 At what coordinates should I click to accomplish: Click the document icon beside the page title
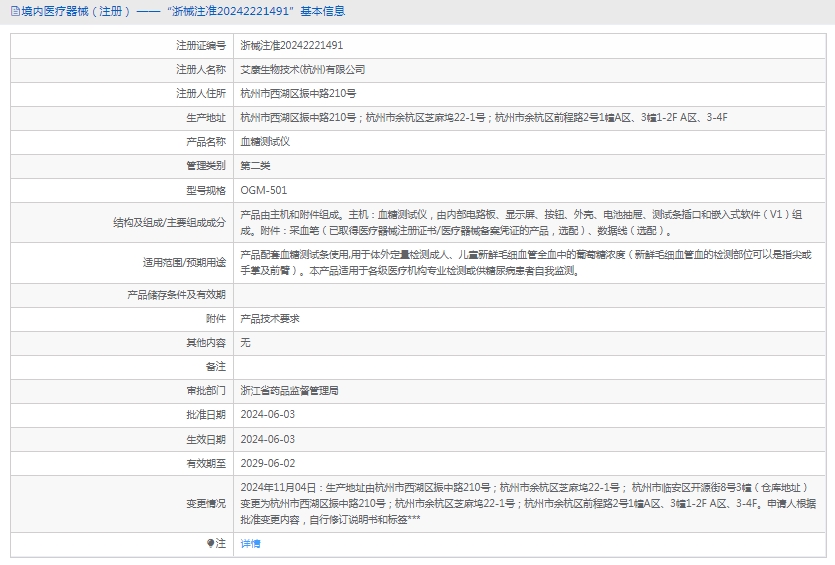click(14, 11)
